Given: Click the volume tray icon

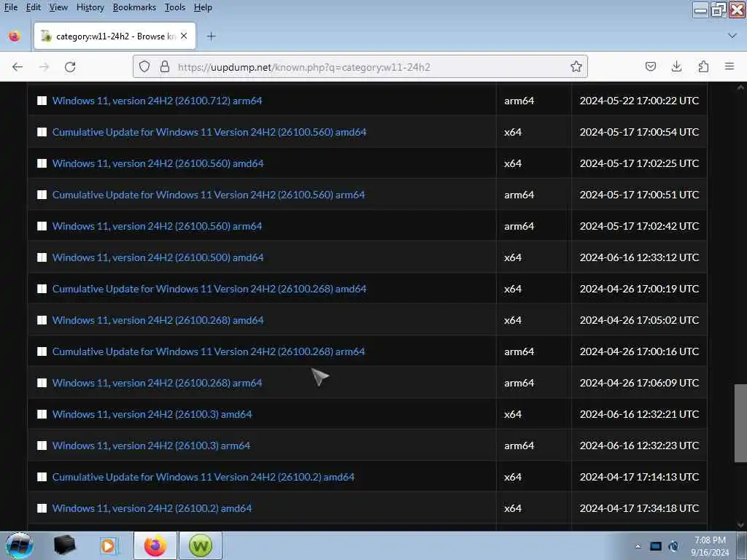Looking at the screenshot, I should coord(673,546).
